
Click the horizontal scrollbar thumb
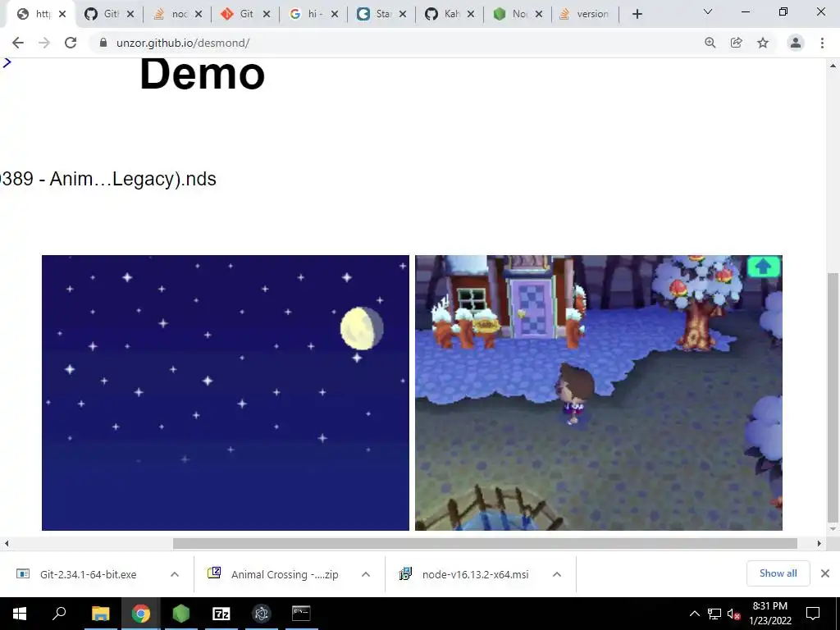(x=485, y=543)
